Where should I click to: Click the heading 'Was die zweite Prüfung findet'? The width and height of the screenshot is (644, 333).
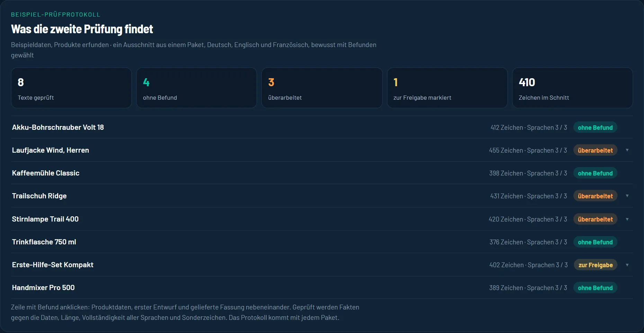(x=82, y=29)
